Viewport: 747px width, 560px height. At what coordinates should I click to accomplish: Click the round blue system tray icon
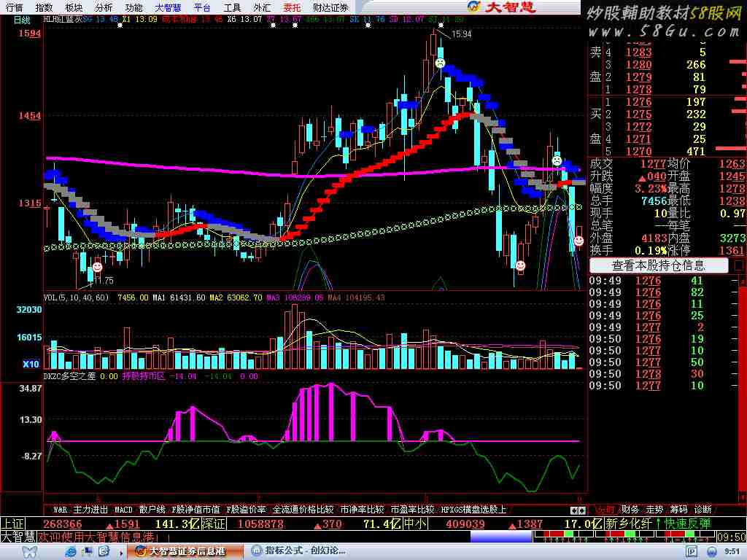coord(712,552)
